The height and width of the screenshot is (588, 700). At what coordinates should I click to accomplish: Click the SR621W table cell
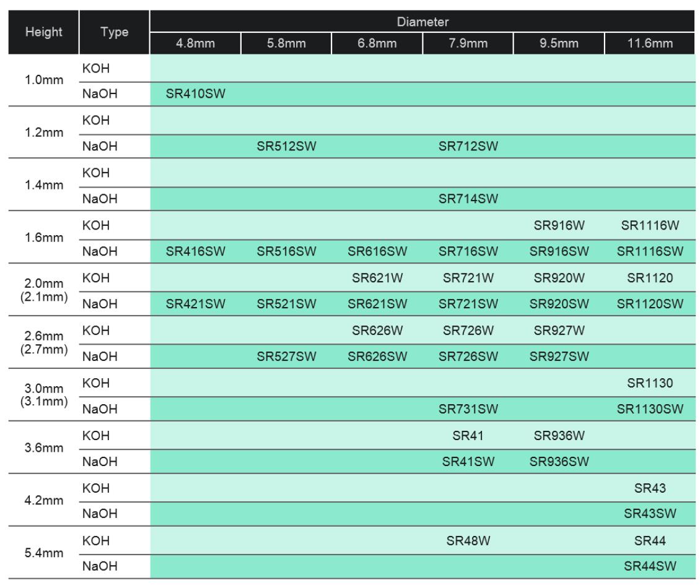coord(377,279)
